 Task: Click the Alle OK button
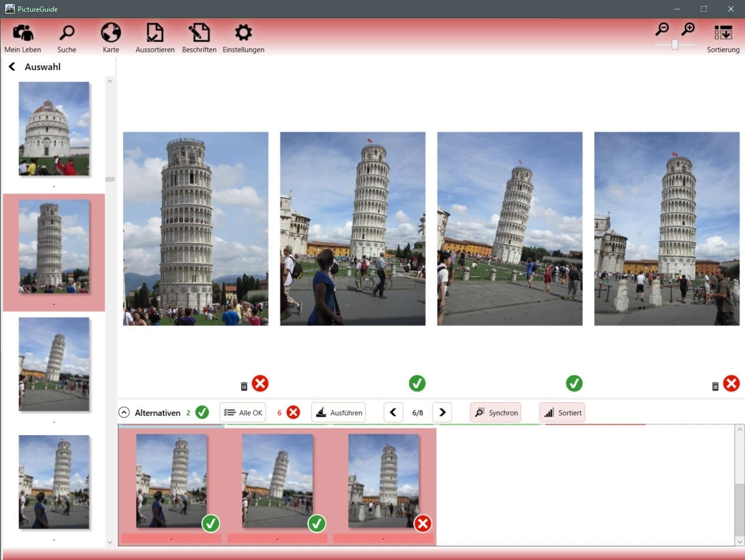(243, 413)
